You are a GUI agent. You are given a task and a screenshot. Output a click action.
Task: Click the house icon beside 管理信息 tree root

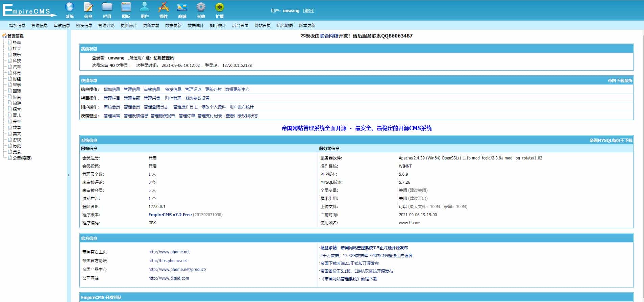tap(4, 36)
